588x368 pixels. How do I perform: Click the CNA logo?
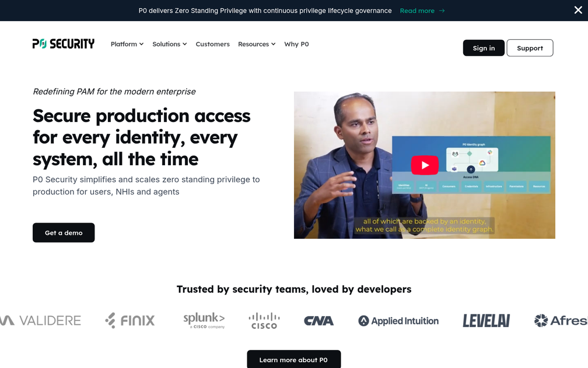click(x=318, y=321)
